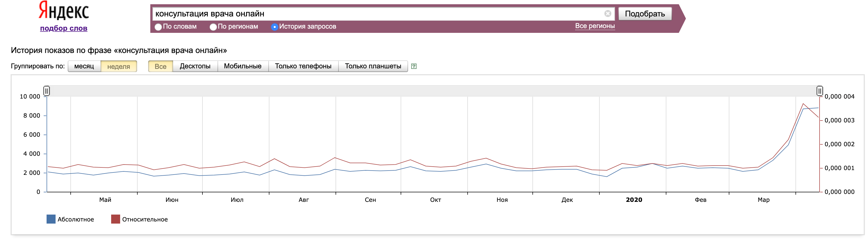Select the По словам radio button
The width and height of the screenshot is (868, 240).
(158, 27)
